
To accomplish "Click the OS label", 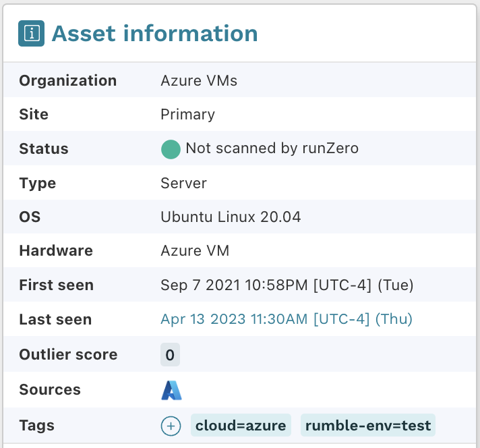I will coord(30,217).
